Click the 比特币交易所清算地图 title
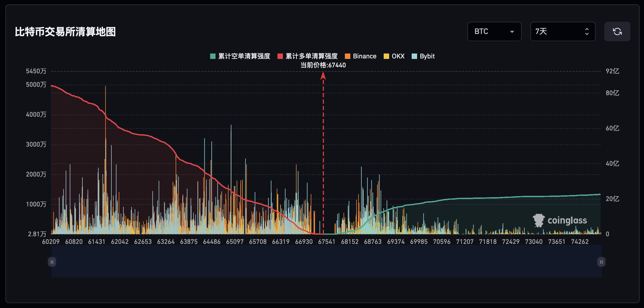Image resolution: width=644 pixels, height=308 pixels. coord(65,32)
